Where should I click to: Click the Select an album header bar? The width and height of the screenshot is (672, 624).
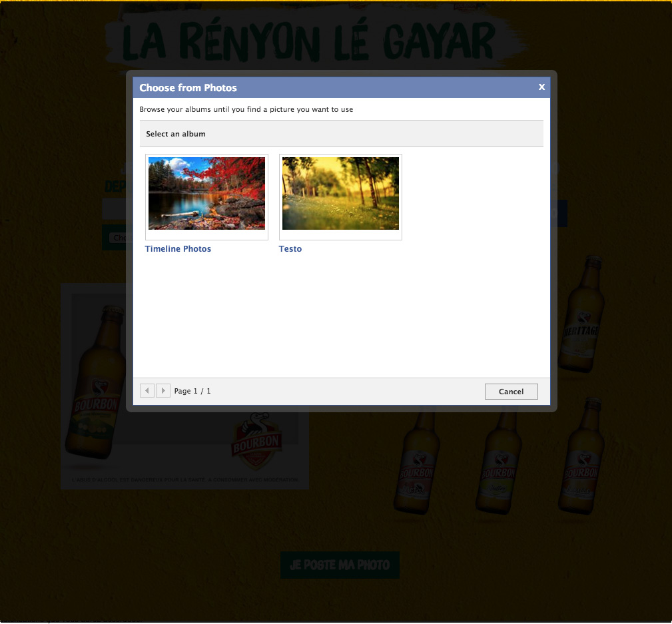[341, 134]
